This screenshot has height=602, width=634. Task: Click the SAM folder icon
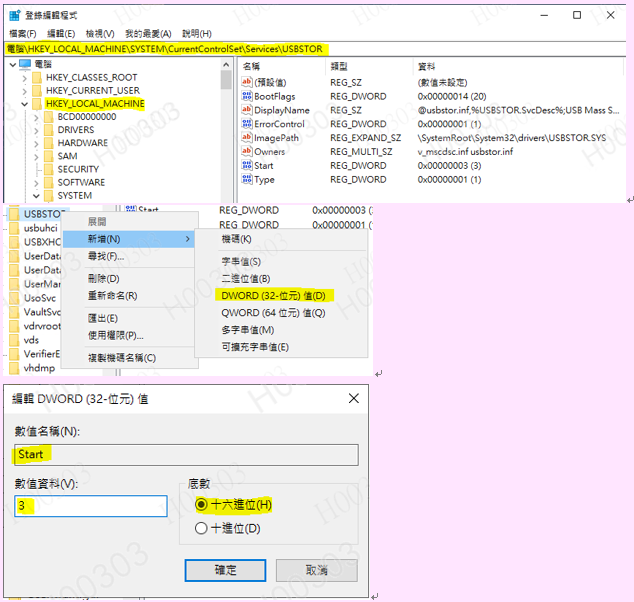(49, 156)
